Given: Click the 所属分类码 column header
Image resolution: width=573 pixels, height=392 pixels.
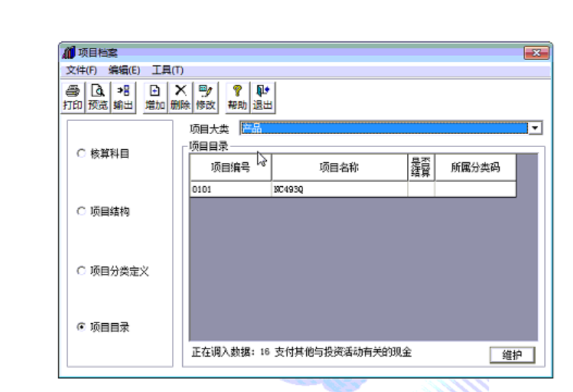Looking at the screenshot, I should [x=475, y=167].
